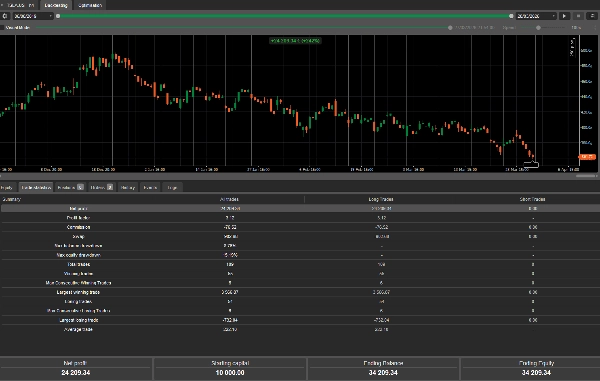Open the end date dropdown

[536, 16]
